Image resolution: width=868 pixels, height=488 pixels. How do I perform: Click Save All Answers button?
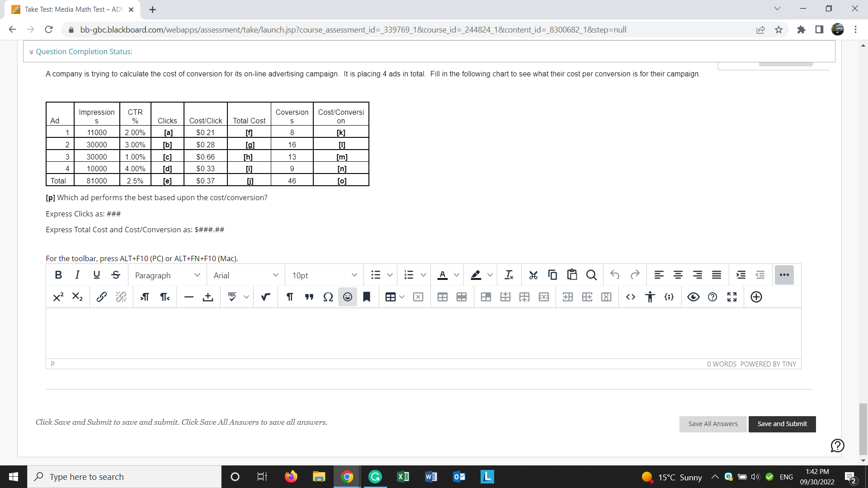(713, 424)
